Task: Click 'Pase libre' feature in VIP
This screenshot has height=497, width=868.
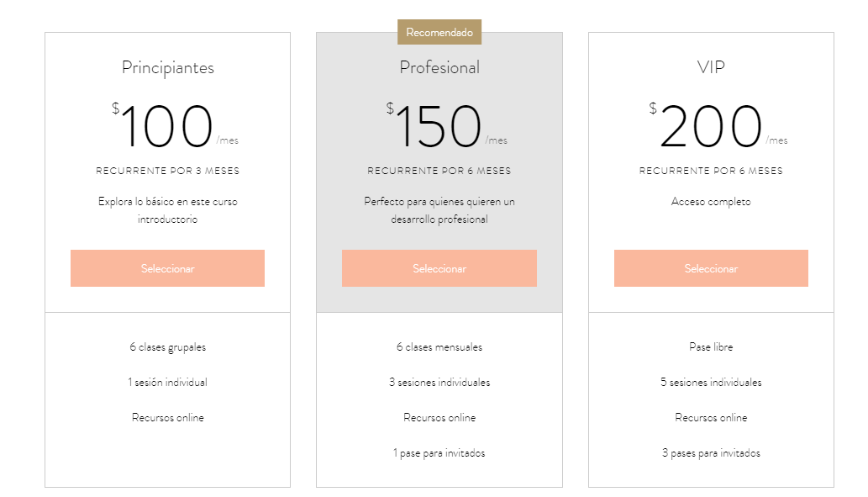Action: click(x=711, y=346)
